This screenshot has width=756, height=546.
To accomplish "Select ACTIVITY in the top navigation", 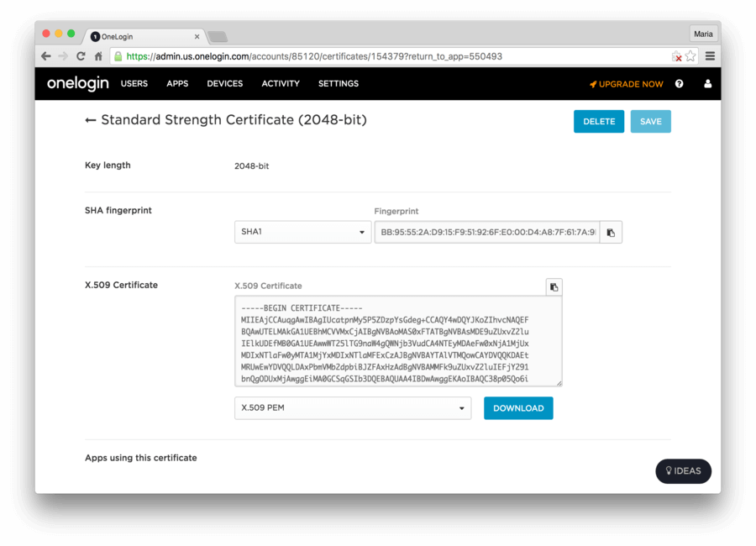I will [x=280, y=83].
